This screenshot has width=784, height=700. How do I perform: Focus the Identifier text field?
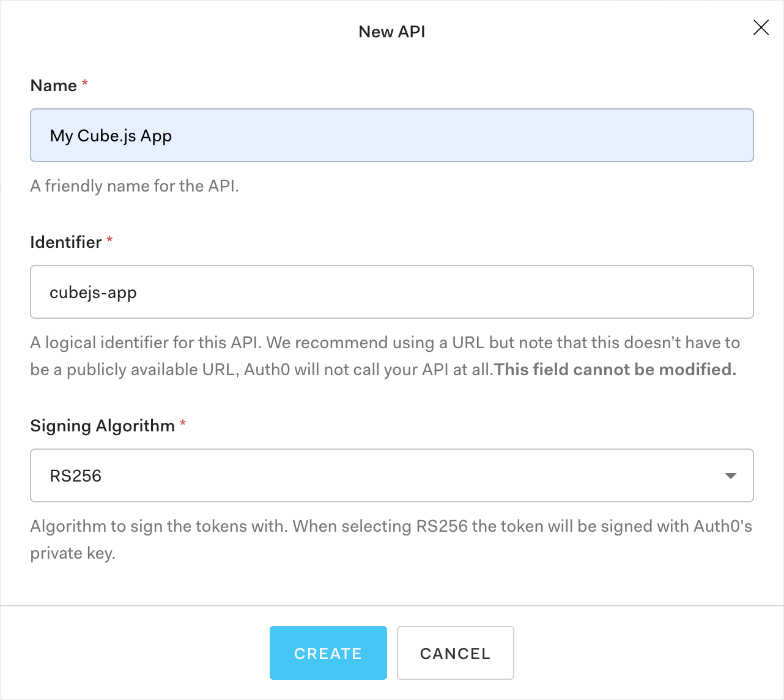tap(391, 292)
